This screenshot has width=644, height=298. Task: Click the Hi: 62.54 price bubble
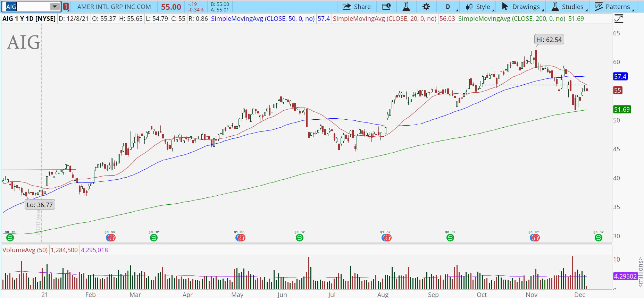pyautogui.click(x=549, y=40)
